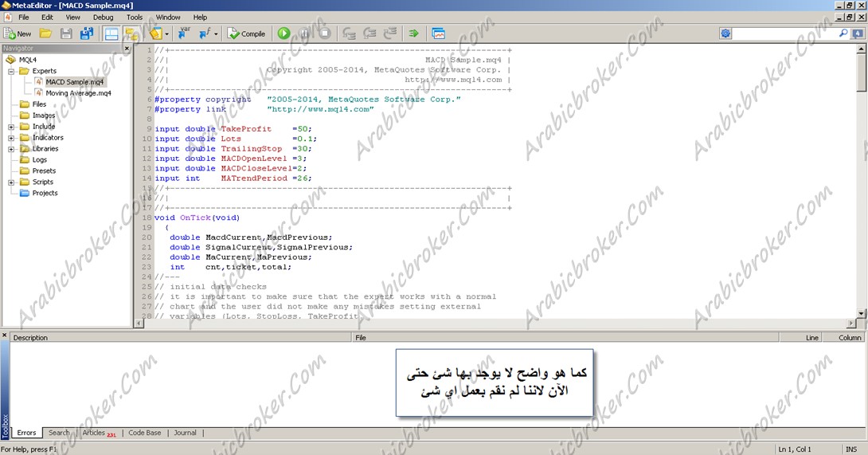Select the Images folder
The height and width of the screenshot is (455, 868).
[x=44, y=116]
